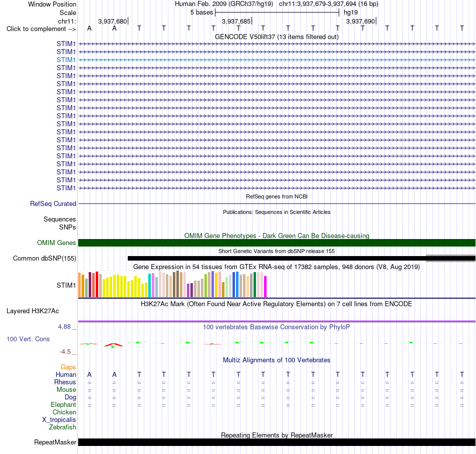
Task: Open 'Repeating Elements by RepeatMasker' title
Action: click(277, 435)
